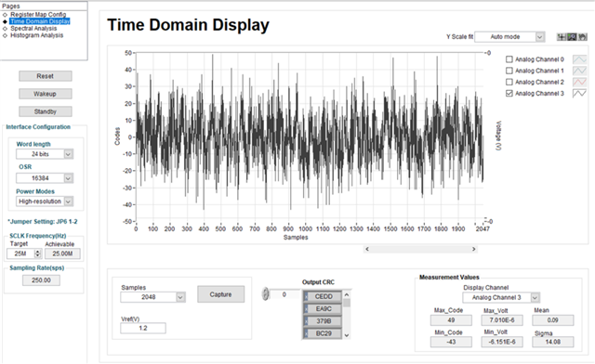595x364 pixels.
Task: Click the Reset button
Action: tap(46, 76)
